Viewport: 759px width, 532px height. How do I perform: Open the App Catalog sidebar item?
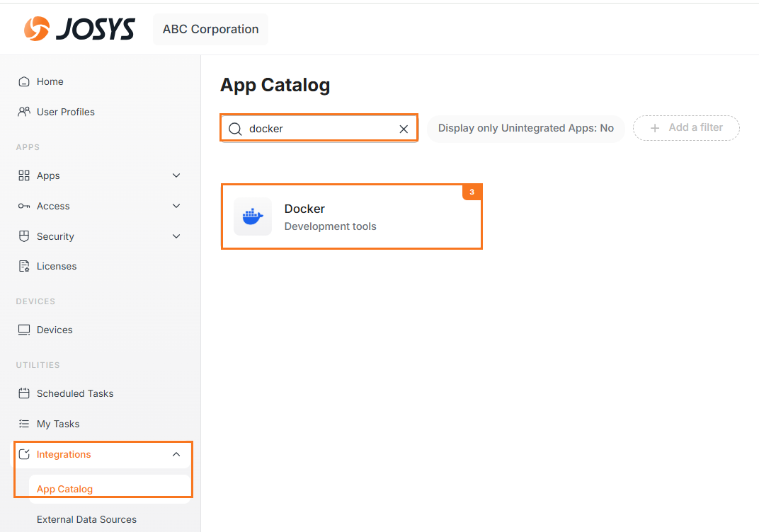(64, 489)
